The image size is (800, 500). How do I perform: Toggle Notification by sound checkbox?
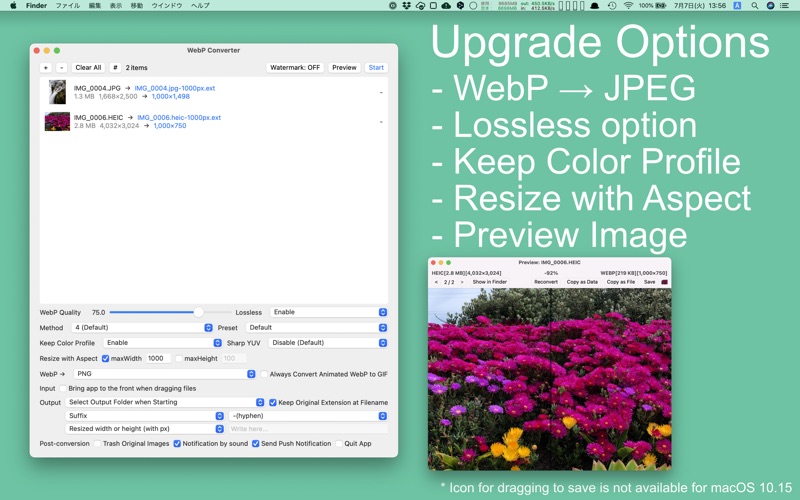tap(177, 443)
